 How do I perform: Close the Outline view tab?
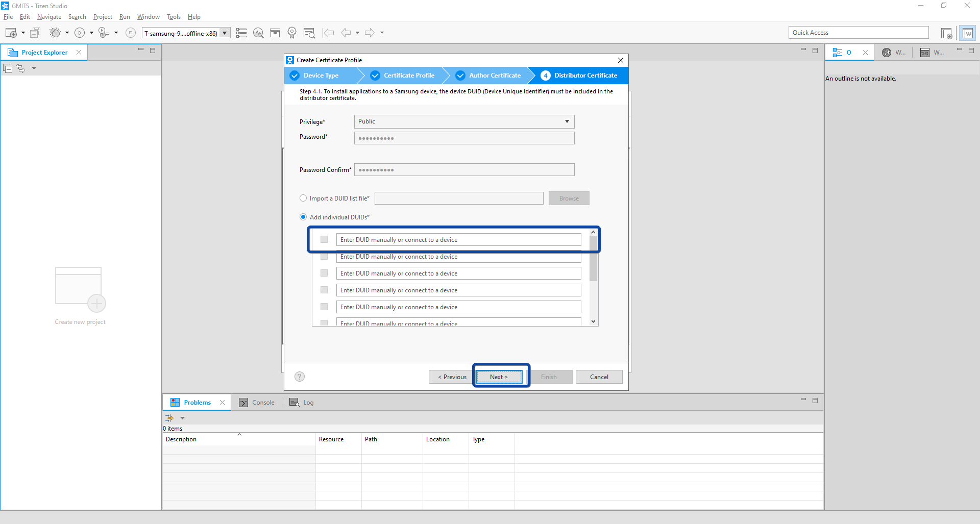coord(865,52)
